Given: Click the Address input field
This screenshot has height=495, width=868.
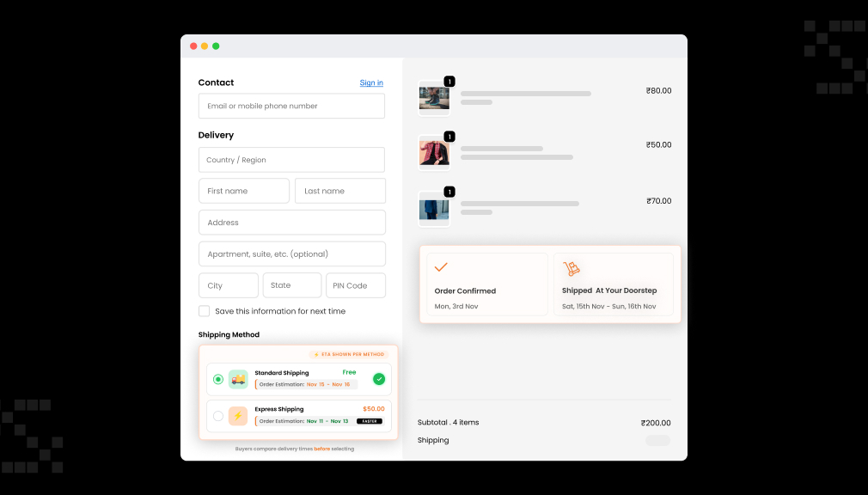Looking at the screenshot, I should point(291,222).
